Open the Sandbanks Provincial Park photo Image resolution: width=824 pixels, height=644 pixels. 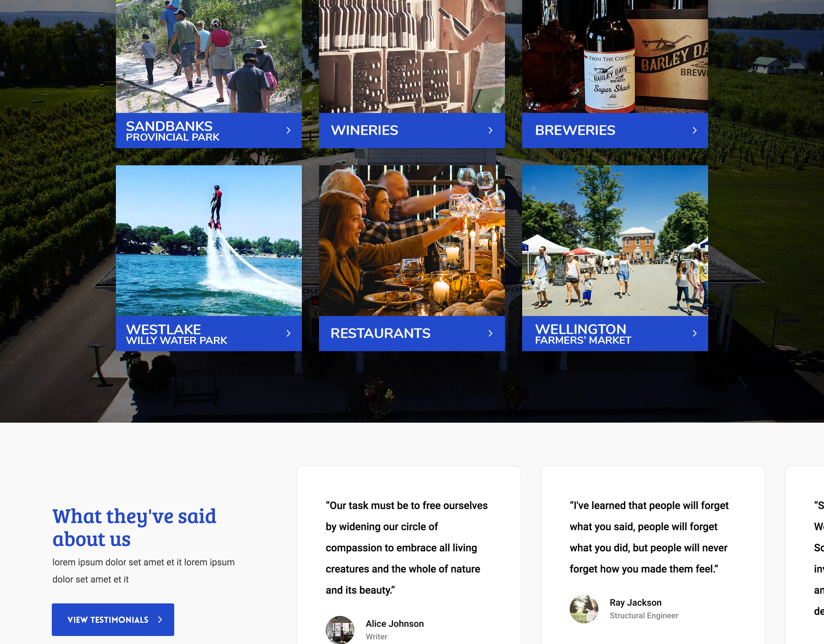tap(209, 57)
